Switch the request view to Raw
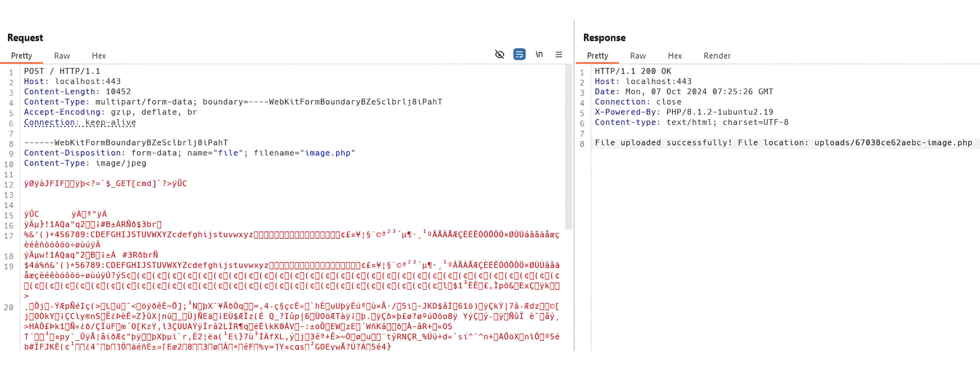This screenshot has height=371, width=980. tap(61, 56)
